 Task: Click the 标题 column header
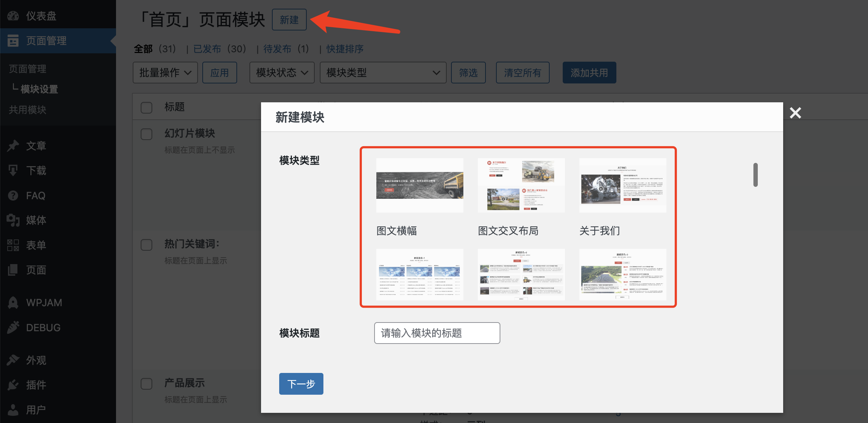(175, 107)
